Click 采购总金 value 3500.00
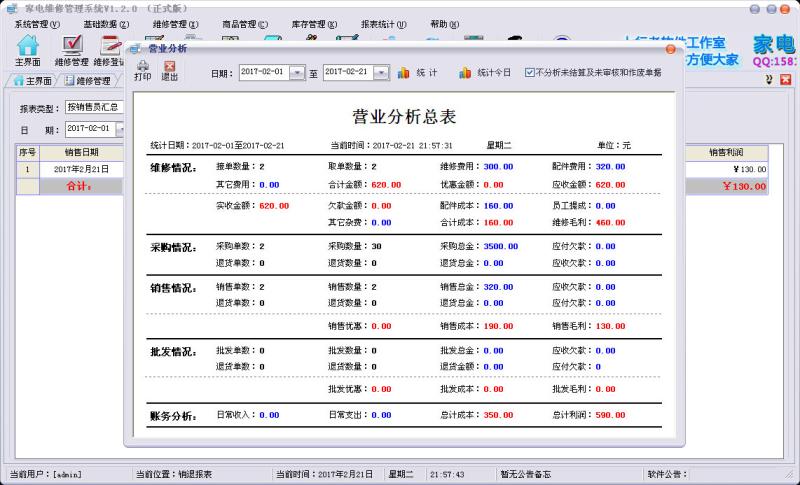 (x=501, y=246)
